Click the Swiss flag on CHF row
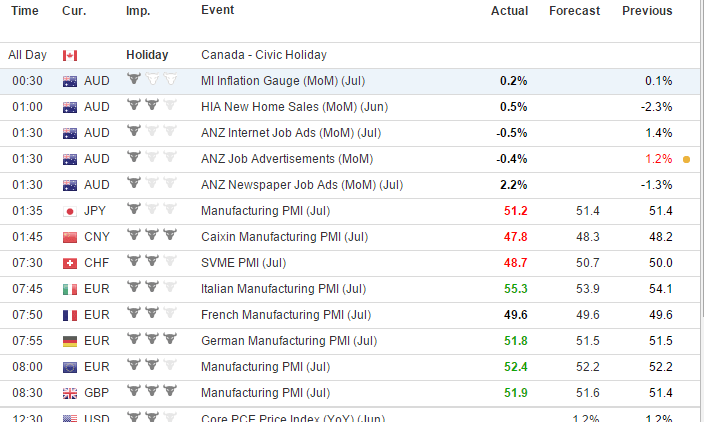Image resolution: width=704 pixels, height=422 pixels. click(x=70, y=264)
